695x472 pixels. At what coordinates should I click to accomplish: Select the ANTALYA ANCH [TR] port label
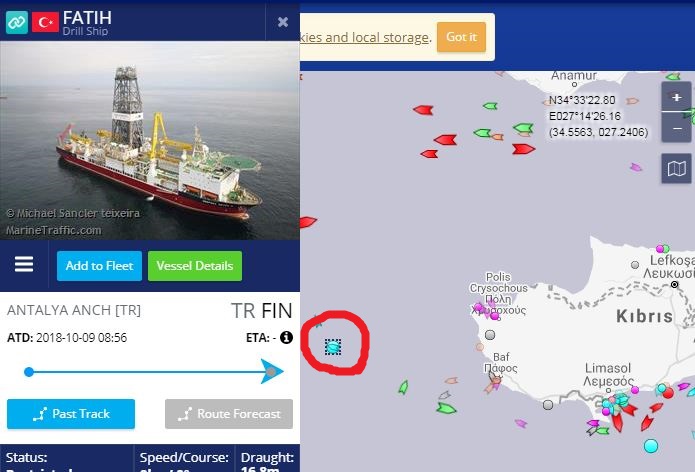point(74,310)
